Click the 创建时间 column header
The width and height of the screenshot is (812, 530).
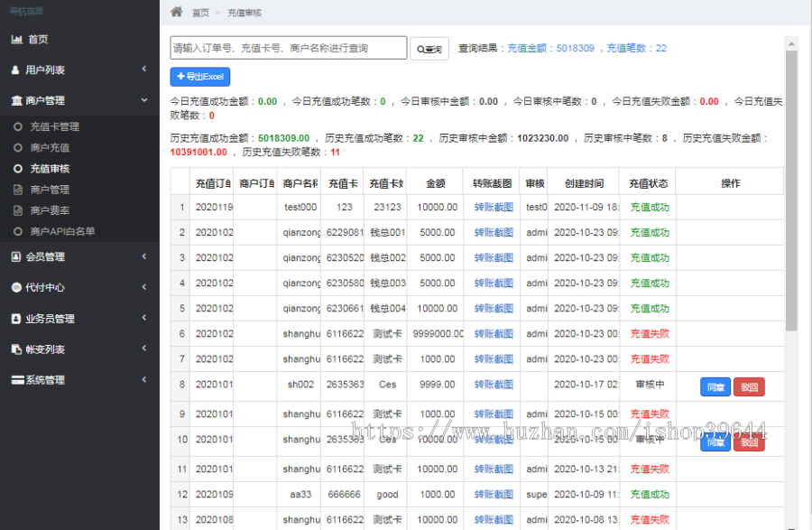coord(584,183)
